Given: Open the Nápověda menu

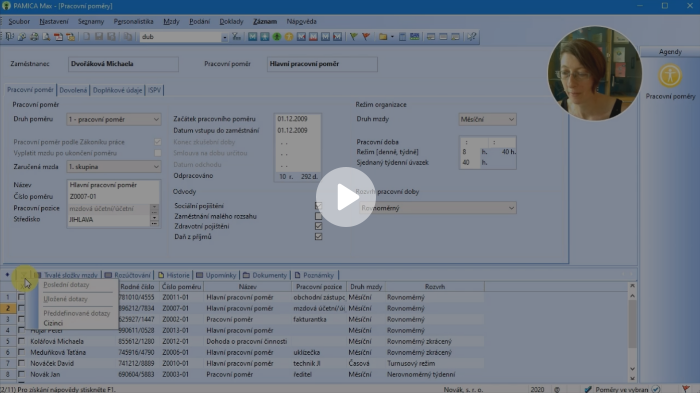Looking at the screenshot, I should [x=301, y=21].
